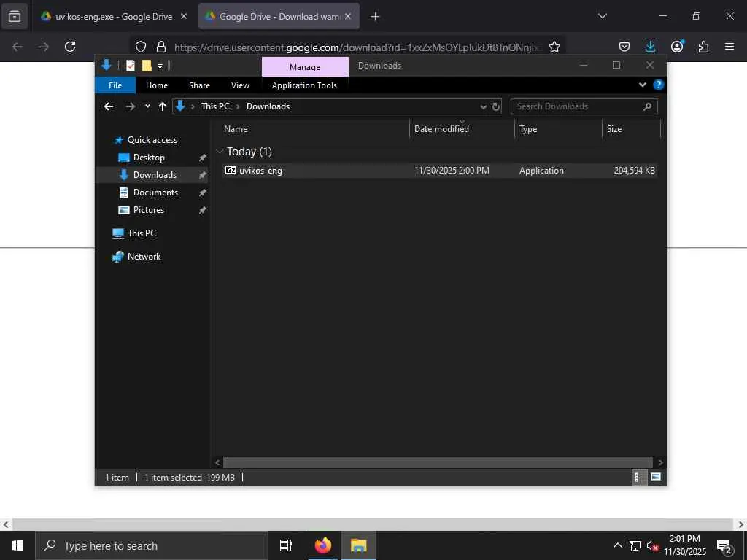Open the notification center icon
Screen dimensions: 747x560
(x=724, y=545)
